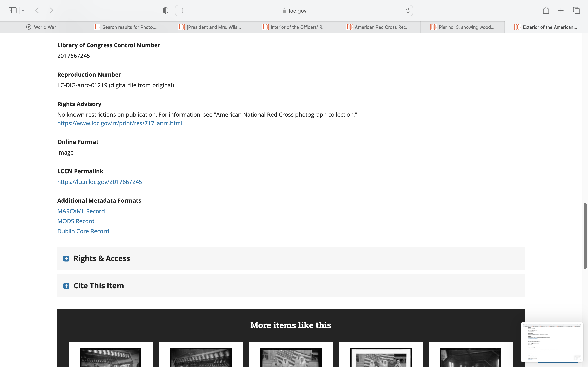Go forward with the forward arrow

(51, 10)
